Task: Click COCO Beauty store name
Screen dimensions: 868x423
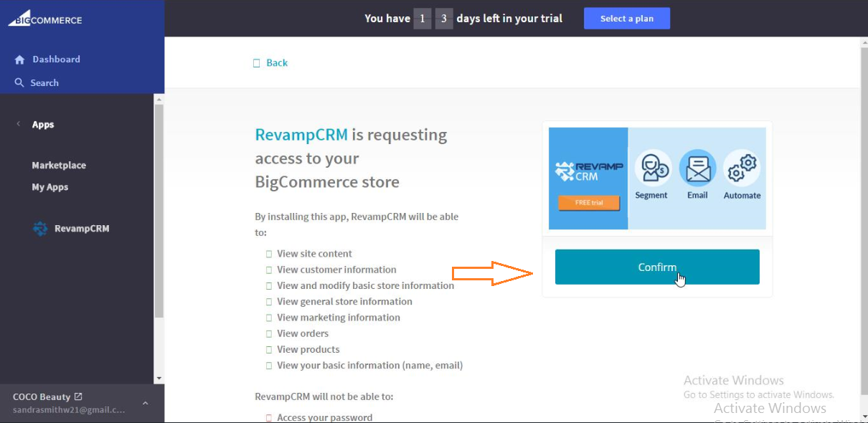Action: click(42, 397)
